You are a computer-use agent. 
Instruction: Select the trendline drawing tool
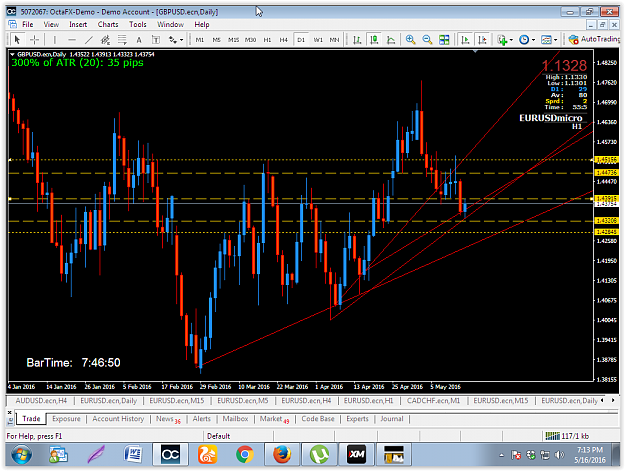pyautogui.click(x=88, y=39)
